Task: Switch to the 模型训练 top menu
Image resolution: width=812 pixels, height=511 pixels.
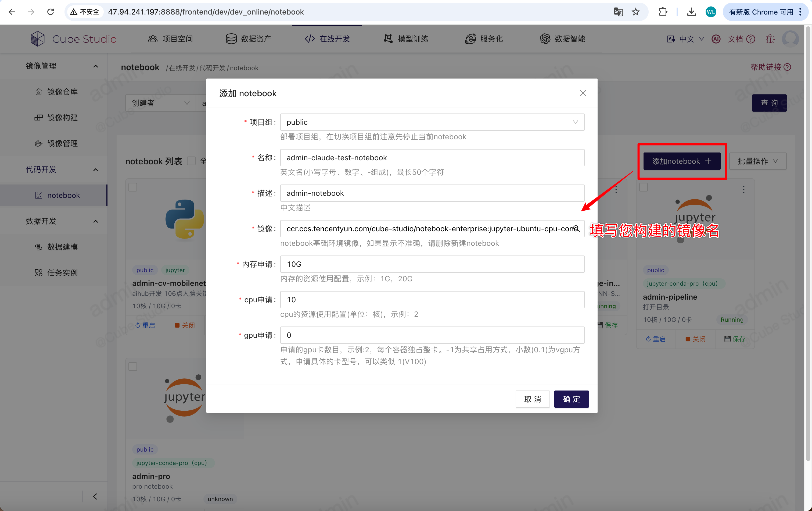Action: pos(406,39)
